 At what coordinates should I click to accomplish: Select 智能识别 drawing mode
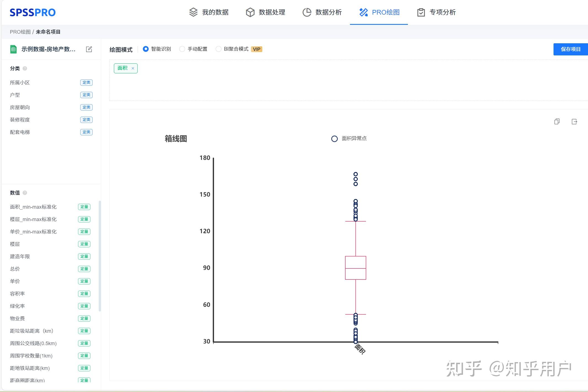click(146, 49)
